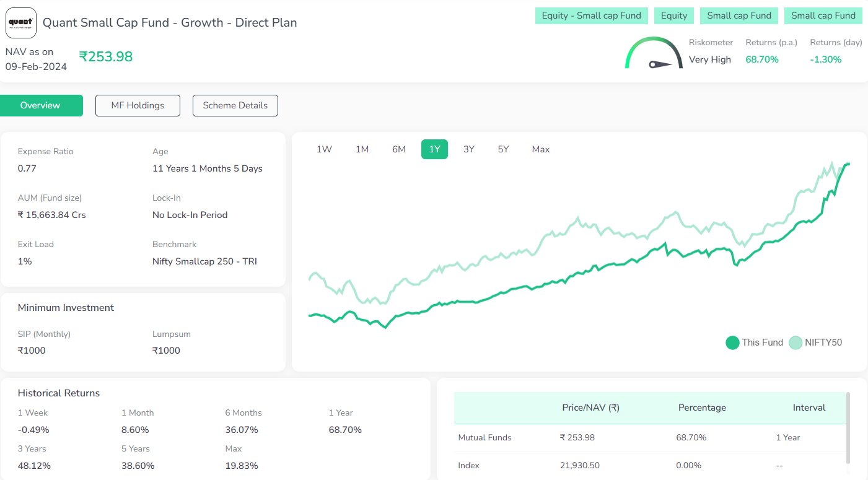Click Returns (day) value -1.30%
The width and height of the screenshot is (868, 480).
(x=826, y=59)
